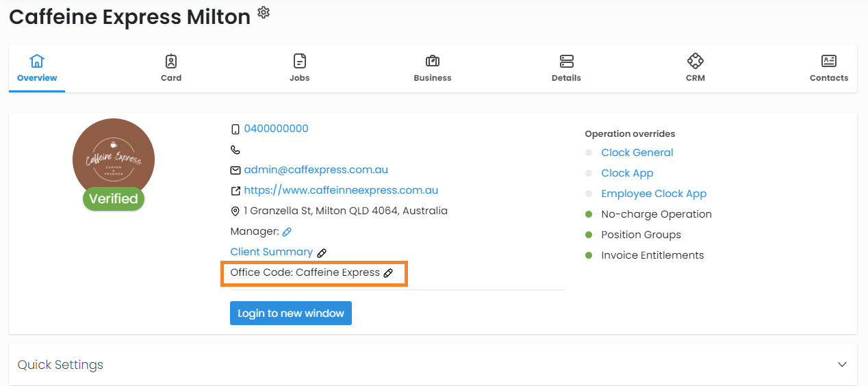Click the envelope icon next to the email
Image resolution: width=868 pixels, height=386 pixels.
pyautogui.click(x=235, y=170)
